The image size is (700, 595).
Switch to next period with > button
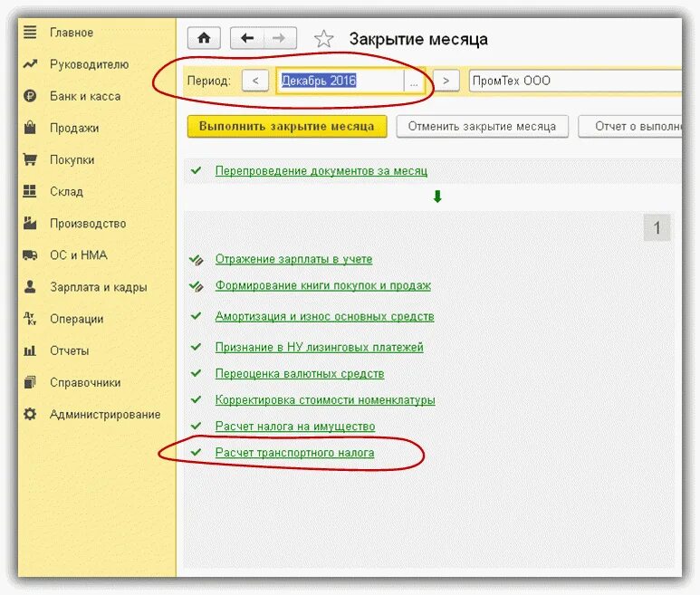point(446,81)
